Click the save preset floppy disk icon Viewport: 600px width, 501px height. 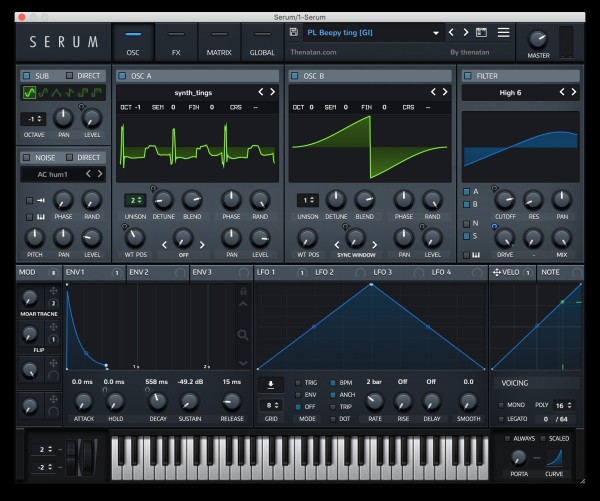point(293,32)
